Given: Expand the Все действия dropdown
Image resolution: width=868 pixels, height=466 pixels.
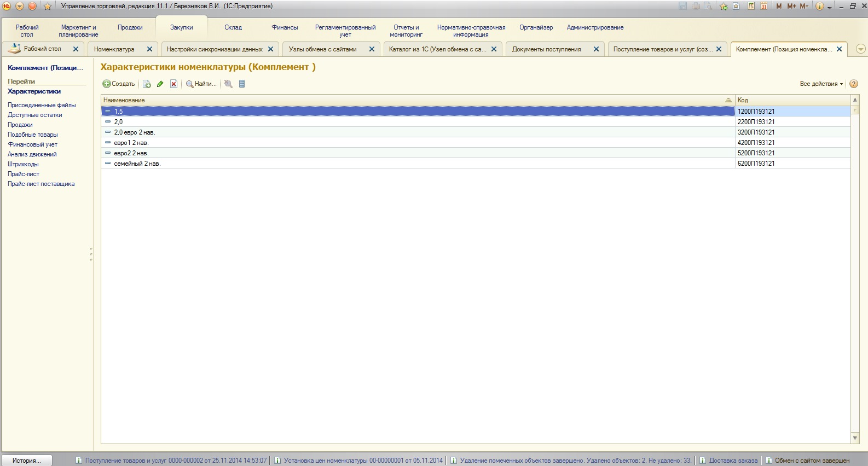Looking at the screenshot, I should pyautogui.click(x=821, y=84).
